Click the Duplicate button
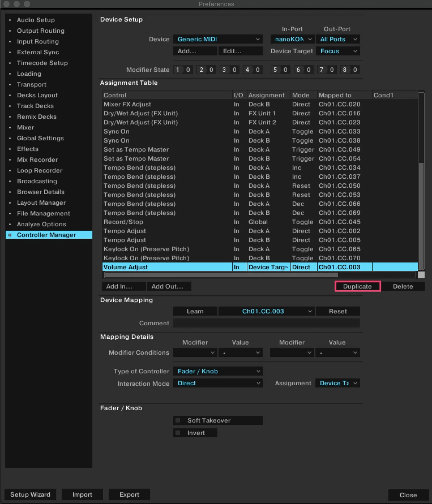The width and height of the screenshot is (432, 504). pos(358,286)
